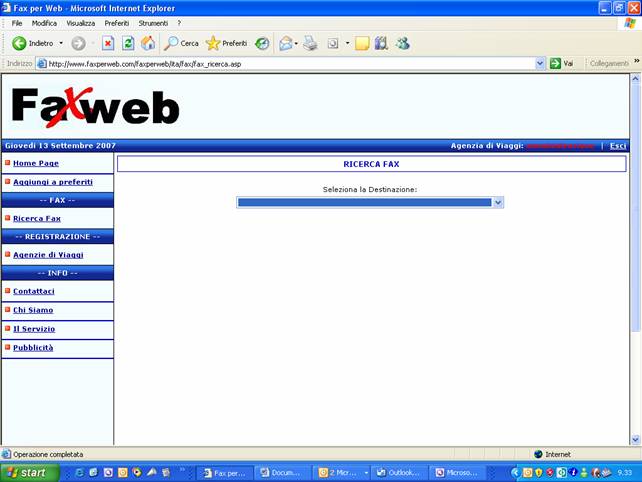Open the File menu
The height and width of the screenshot is (482, 642).
coord(17,23)
